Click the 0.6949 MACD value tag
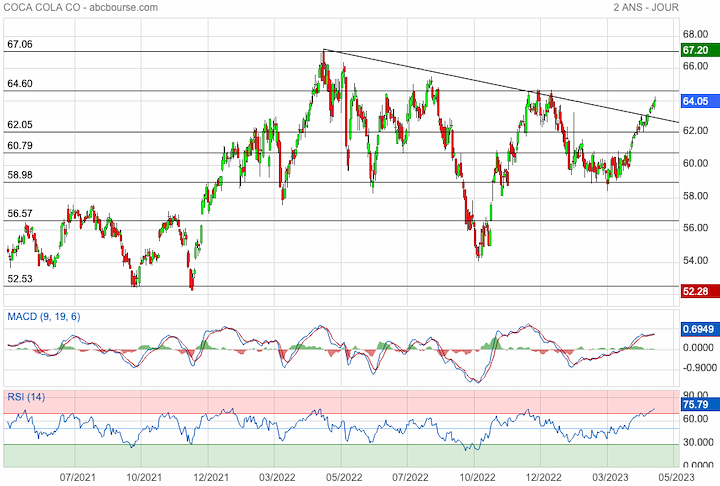 700,329
